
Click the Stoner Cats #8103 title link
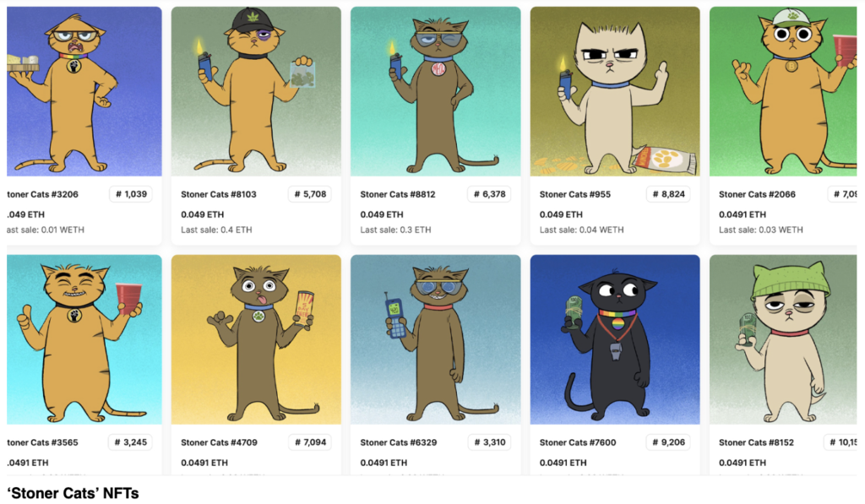[219, 194]
